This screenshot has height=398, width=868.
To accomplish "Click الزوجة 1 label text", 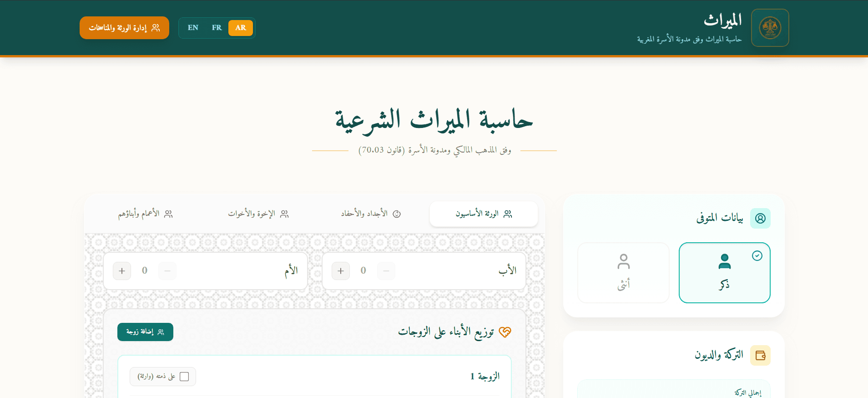I will (x=485, y=376).
